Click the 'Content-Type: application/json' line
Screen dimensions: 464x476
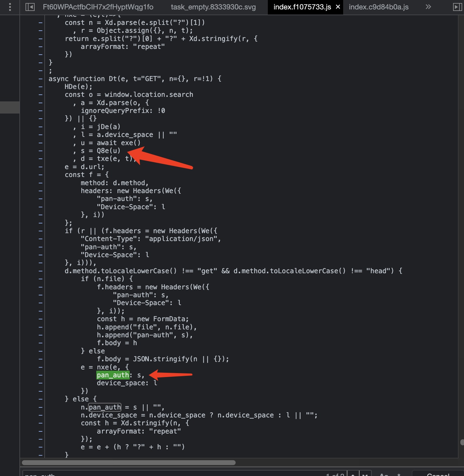151,239
